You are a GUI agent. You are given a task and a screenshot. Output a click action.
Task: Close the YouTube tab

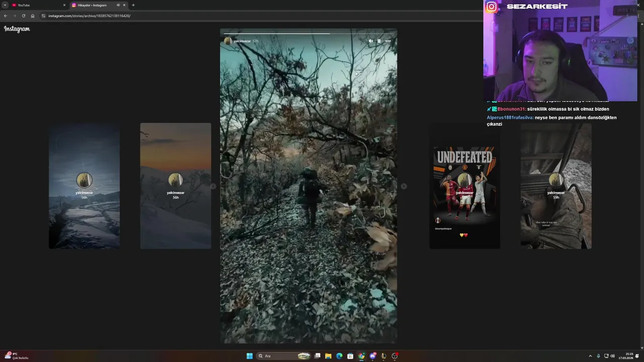coord(64,5)
